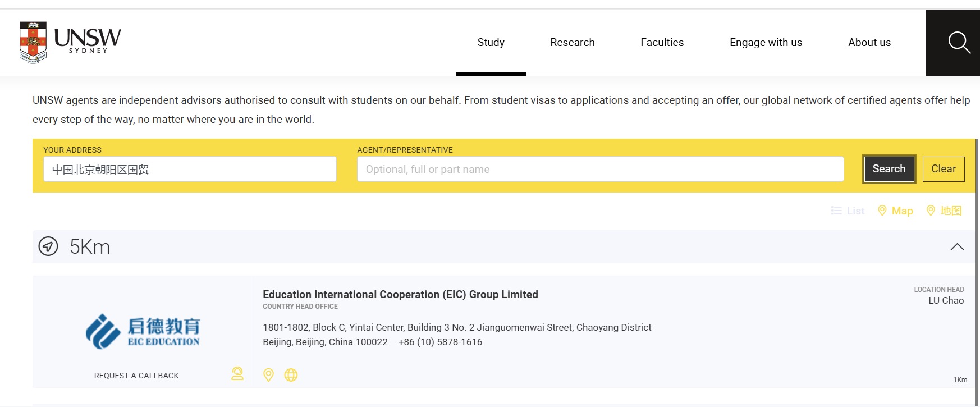The image size is (980, 407).
Task: Collapse the 5Km results section chevron
Action: 957,247
